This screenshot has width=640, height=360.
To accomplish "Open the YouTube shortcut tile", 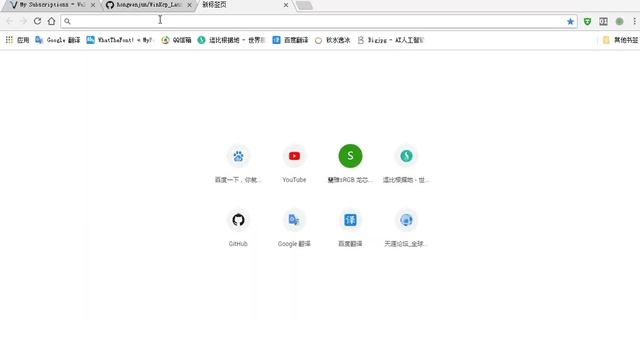I will (x=294, y=164).
